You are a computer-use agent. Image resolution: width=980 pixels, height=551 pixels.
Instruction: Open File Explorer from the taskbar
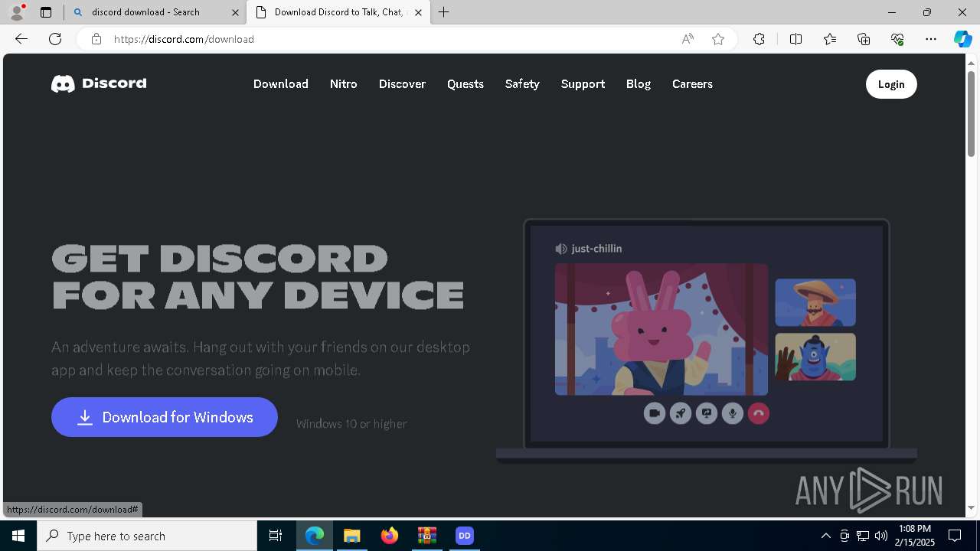click(x=352, y=536)
